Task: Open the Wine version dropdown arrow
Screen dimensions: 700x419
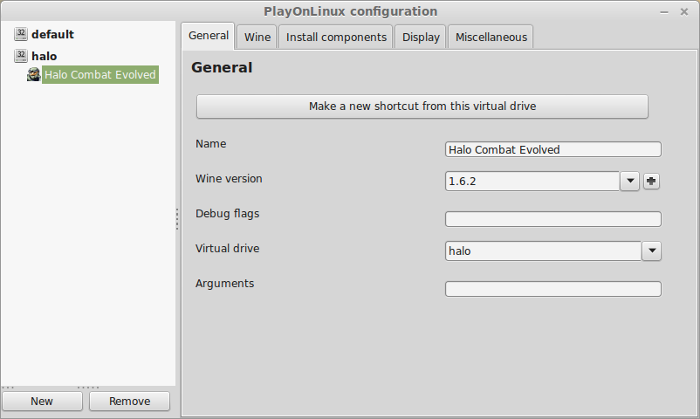Action: tap(630, 181)
